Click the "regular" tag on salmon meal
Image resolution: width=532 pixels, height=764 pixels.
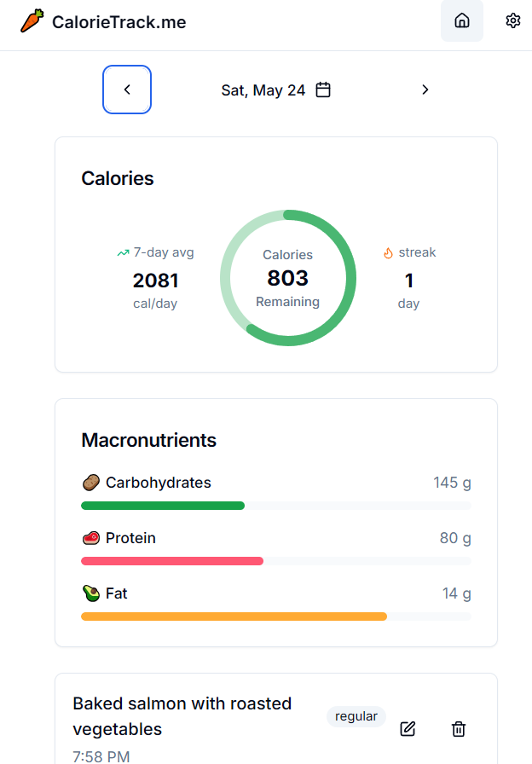(x=356, y=716)
